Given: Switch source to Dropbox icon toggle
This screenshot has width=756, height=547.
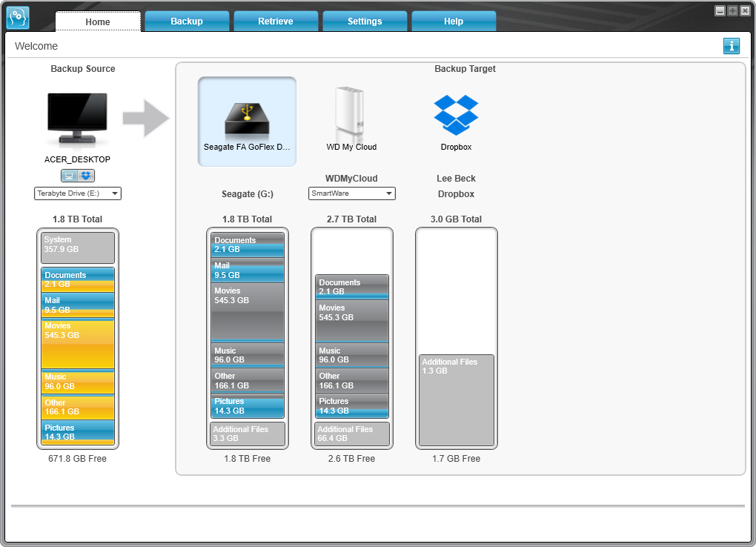Looking at the screenshot, I should click(86, 176).
